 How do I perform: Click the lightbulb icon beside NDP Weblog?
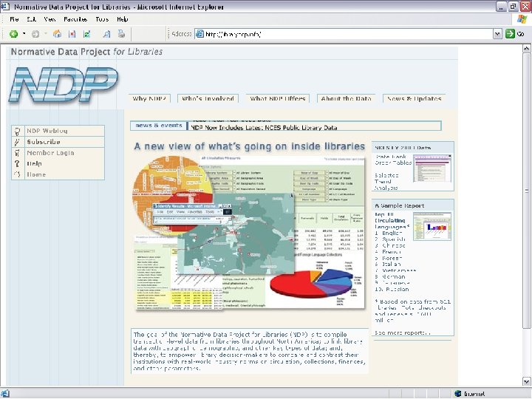18,131
